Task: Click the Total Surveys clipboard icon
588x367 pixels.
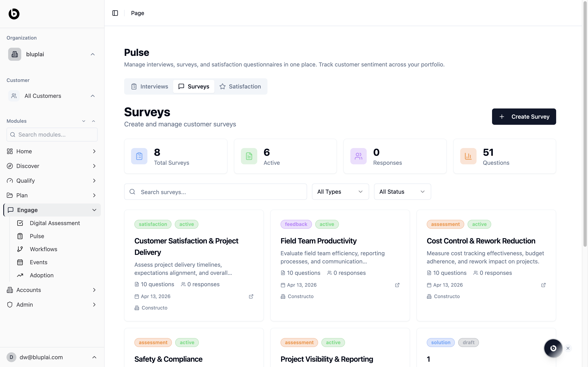Action: 139,156
